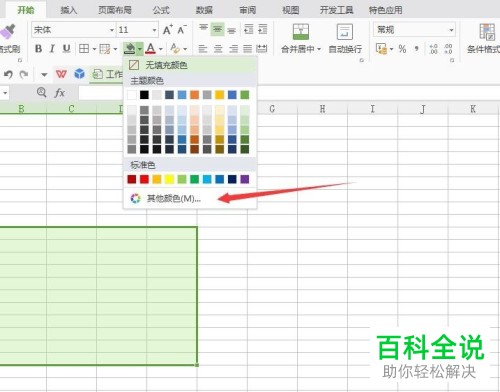Select column J header
This screenshot has width=500, height=392.
423,109
